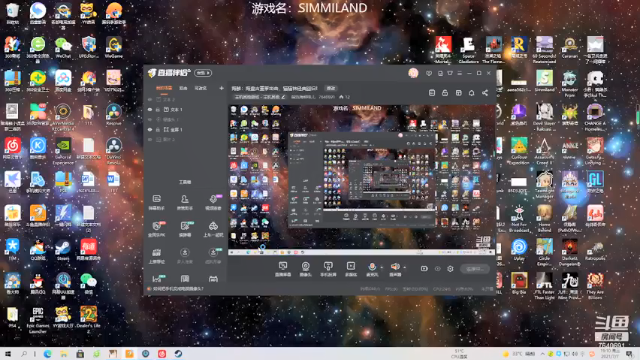Image resolution: width=640 pixels, height=360 pixels.
Task: Click the unlock padlock icon above preview
Action: (445, 93)
